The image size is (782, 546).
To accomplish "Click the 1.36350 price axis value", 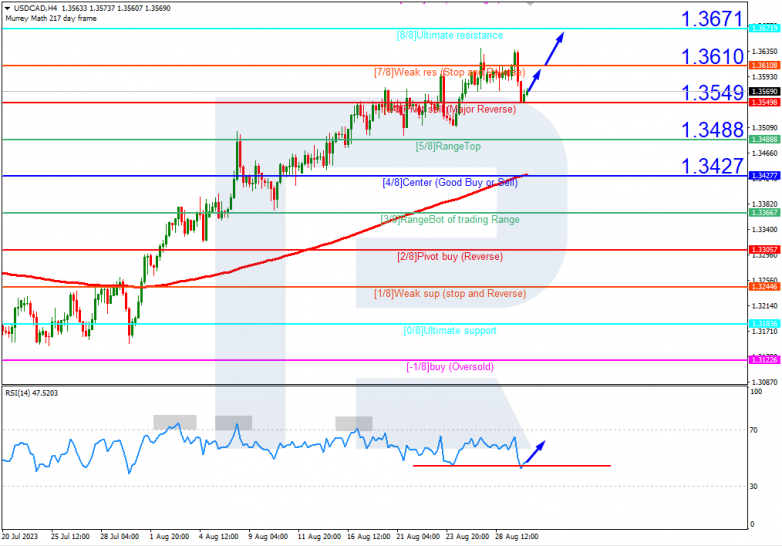I will (x=764, y=51).
